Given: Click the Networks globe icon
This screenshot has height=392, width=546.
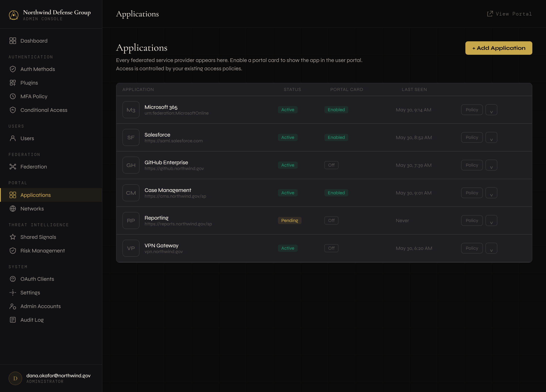Looking at the screenshot, I should tap(13, 209).
